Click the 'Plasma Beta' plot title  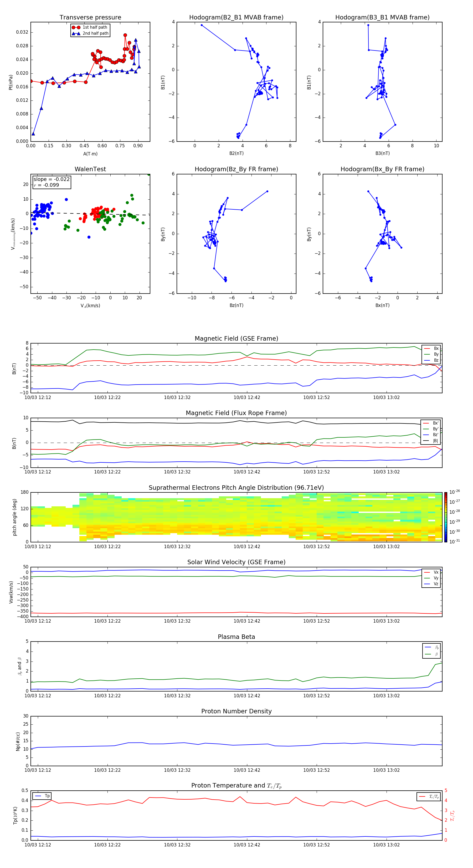(x=236, y=637)
